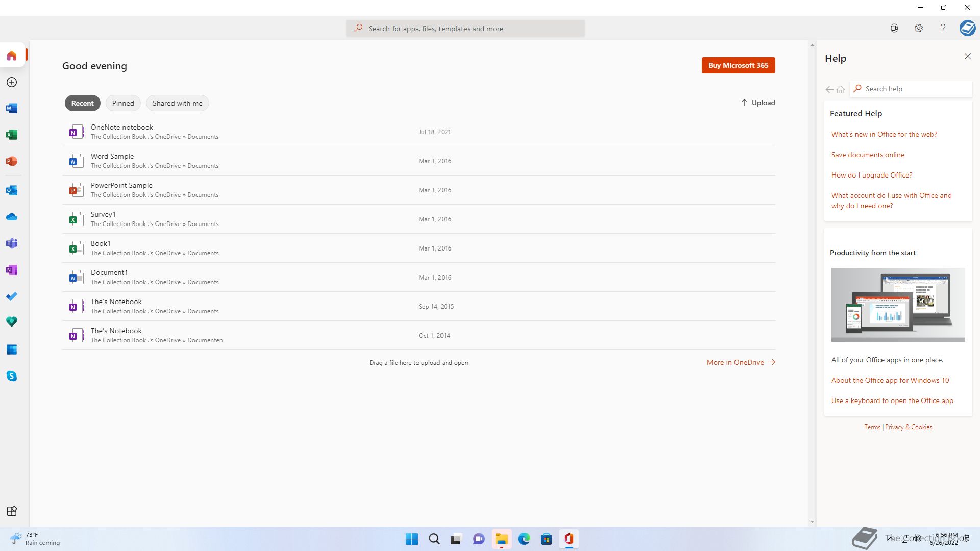Viewport: 980px width, 551px height.
Task: Click the Search help field
Action: point(911,89)
